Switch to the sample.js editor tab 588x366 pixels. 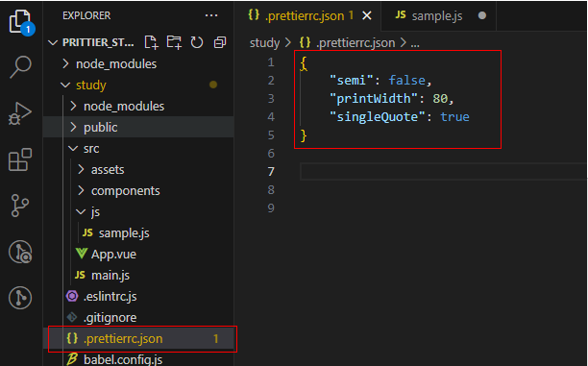(437, 15)
